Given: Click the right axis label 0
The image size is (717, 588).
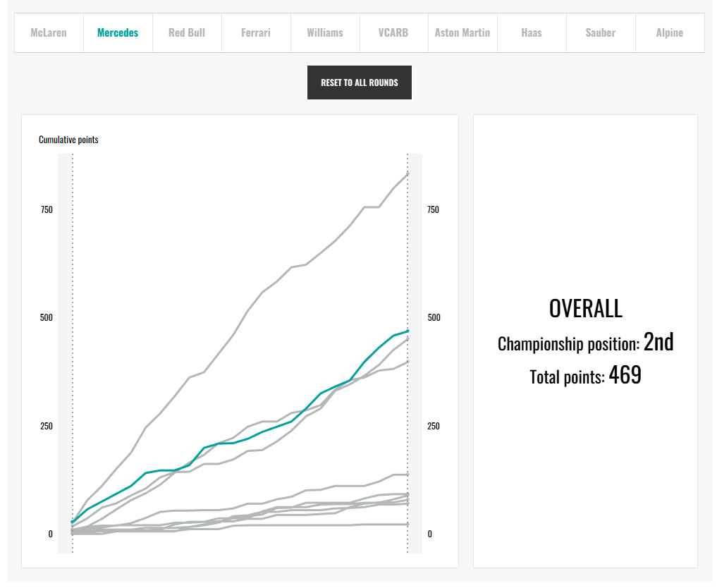Looking at the screenshot, I should pos(429,534).
